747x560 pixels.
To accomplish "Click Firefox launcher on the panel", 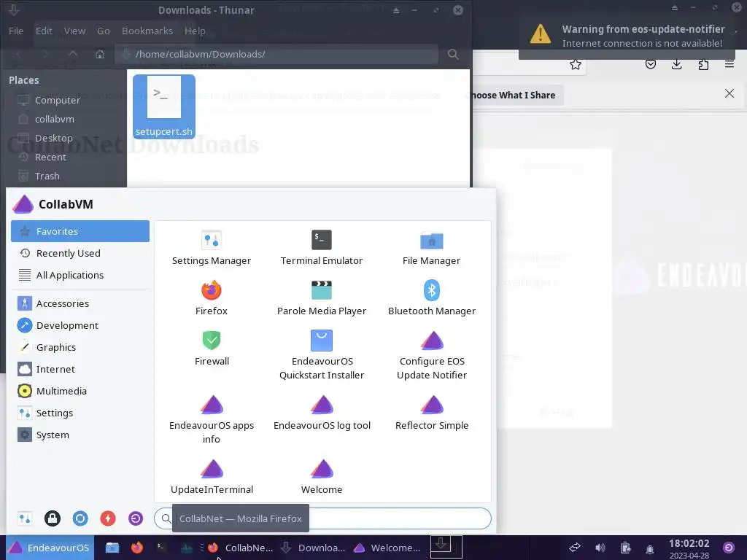I will [136, 548].
